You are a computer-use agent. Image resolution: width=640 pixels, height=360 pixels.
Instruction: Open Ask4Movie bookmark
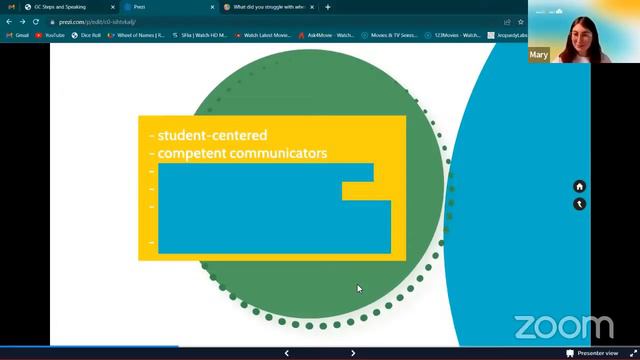pos(326,36)
